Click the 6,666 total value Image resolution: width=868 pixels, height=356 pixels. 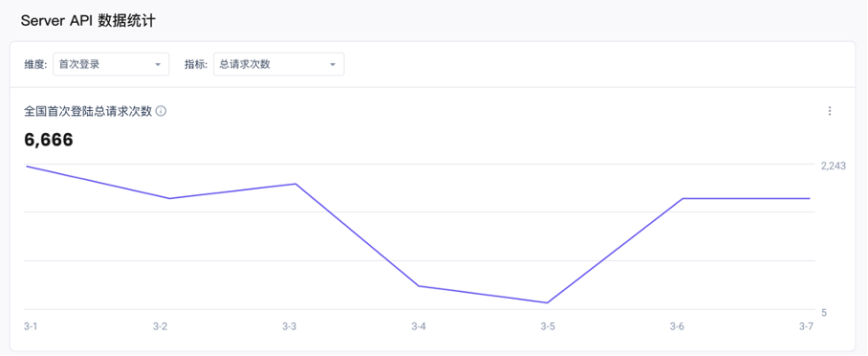point(49,140)
